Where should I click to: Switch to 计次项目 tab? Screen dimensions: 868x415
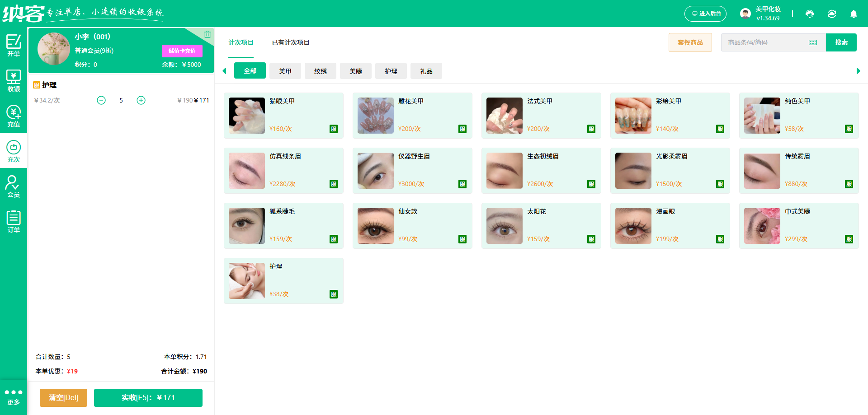pos(241,42)
